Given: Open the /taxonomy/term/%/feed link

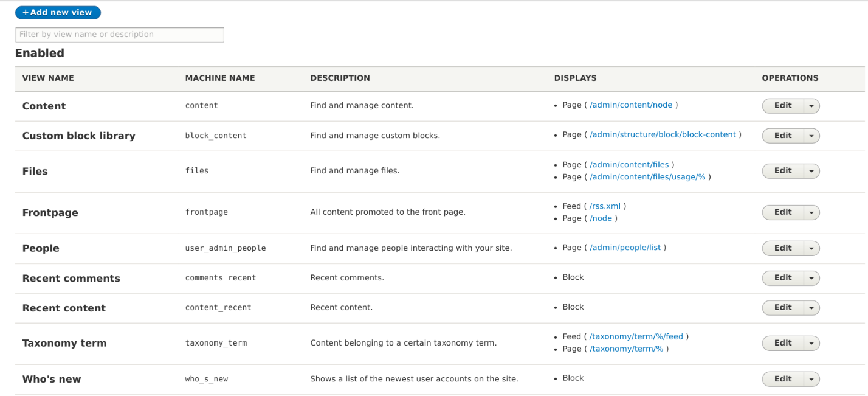Looking at the screenshot, I should click(636, 336).
